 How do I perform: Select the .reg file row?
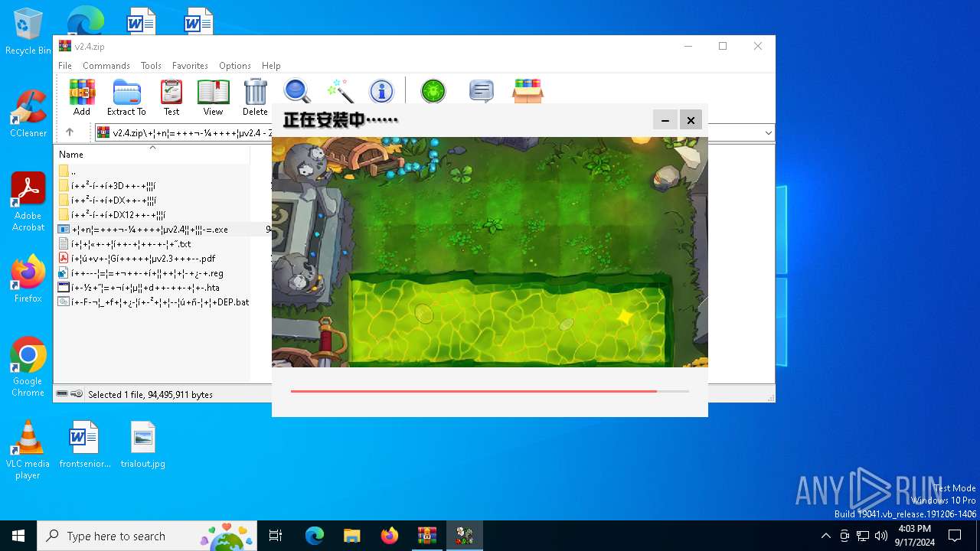[152, 273]
